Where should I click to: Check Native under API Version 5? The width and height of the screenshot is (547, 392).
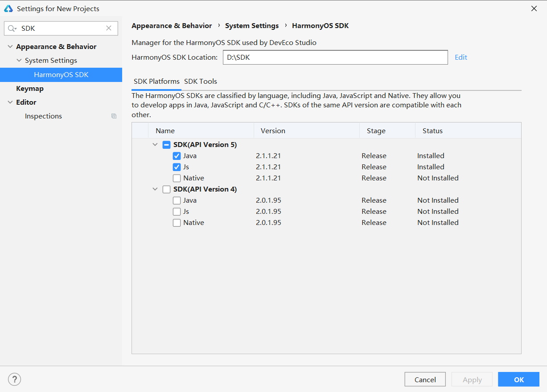(x=177, y=178)
